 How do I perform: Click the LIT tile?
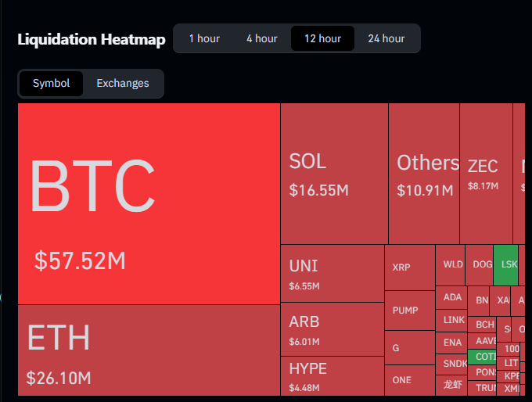tap(508, 363)
